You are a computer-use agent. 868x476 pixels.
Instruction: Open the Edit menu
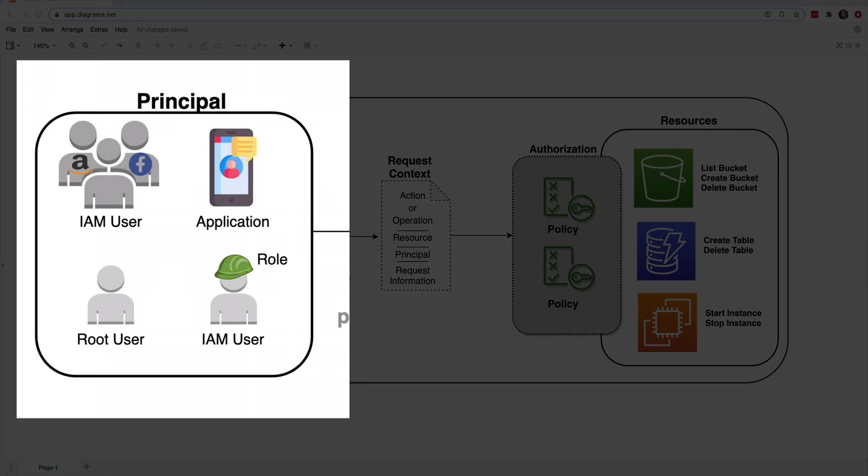(28, 29)
